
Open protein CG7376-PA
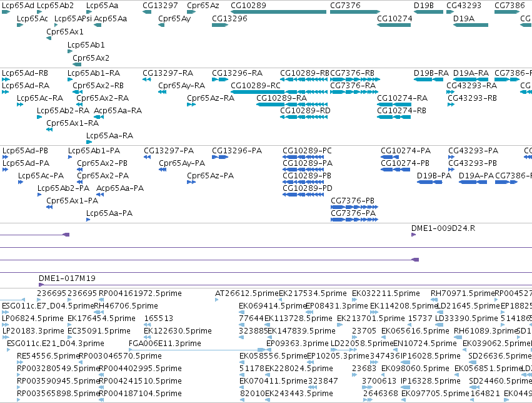pos(353,213)
